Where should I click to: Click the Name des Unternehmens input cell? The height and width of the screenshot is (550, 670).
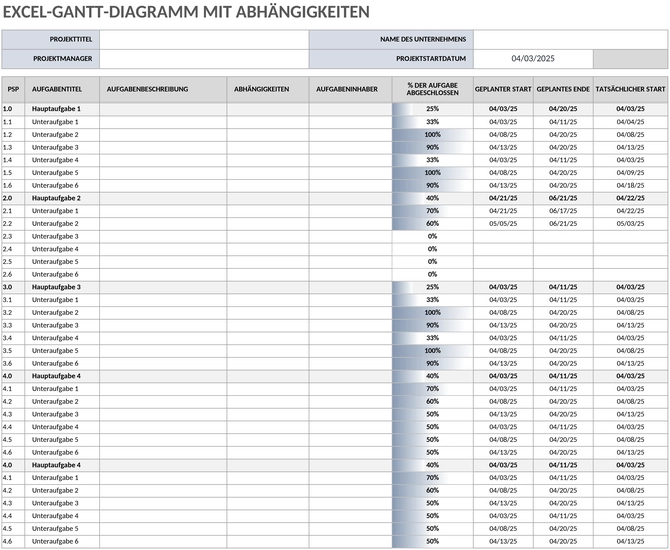coord(570,39)
